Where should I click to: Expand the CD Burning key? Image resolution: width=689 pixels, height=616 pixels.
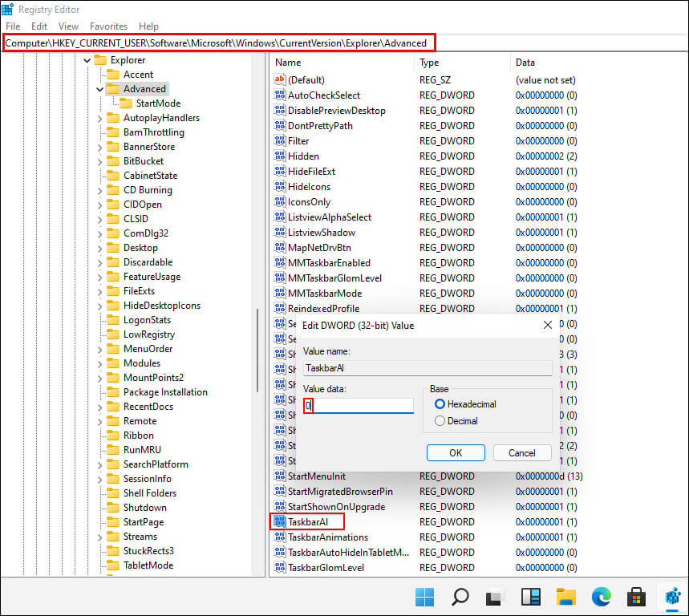click(99, 191)
